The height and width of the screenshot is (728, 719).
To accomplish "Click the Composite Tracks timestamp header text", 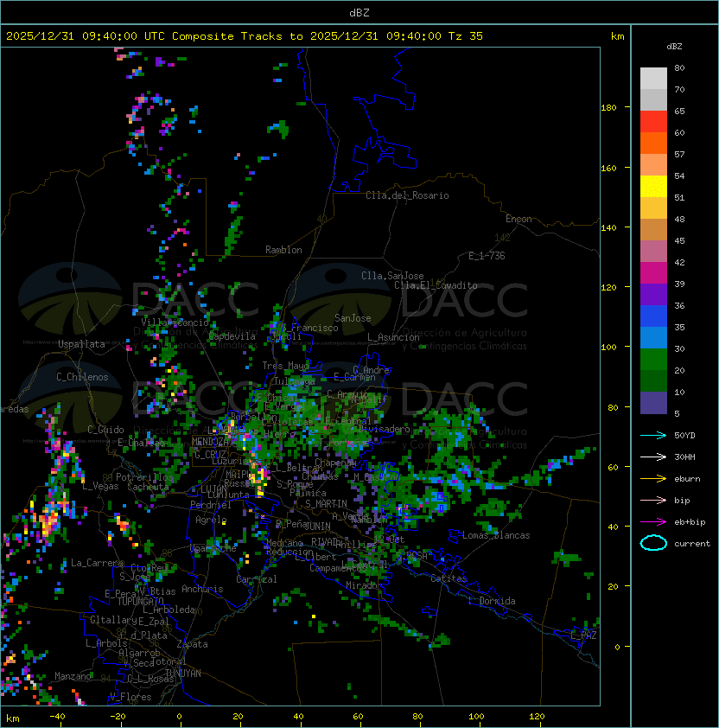I will click(245, 35).
